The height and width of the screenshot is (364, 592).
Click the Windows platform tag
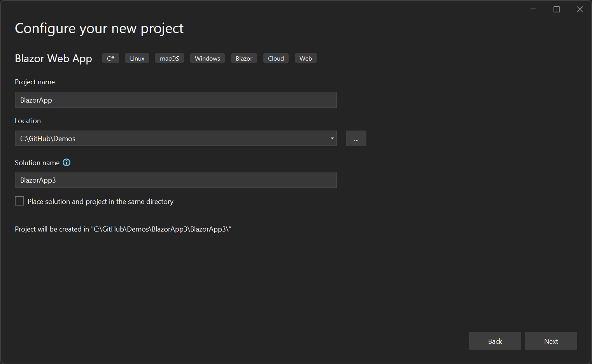[207, 58]
